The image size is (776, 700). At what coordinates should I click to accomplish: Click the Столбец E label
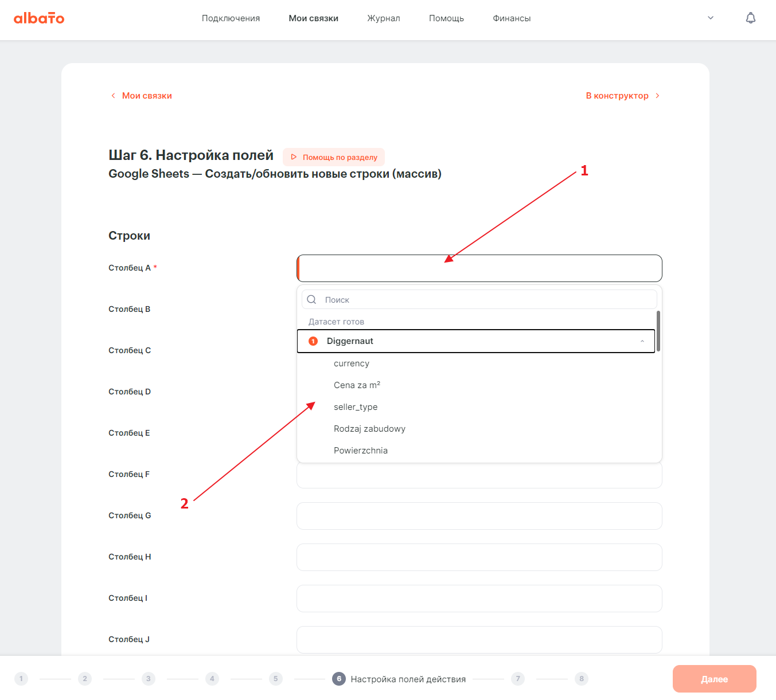[129, 433]
